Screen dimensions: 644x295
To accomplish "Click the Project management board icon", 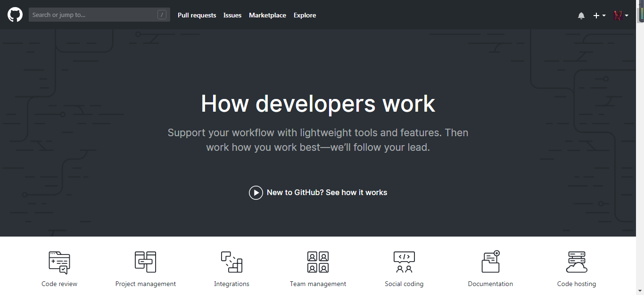I will point(145,262).
